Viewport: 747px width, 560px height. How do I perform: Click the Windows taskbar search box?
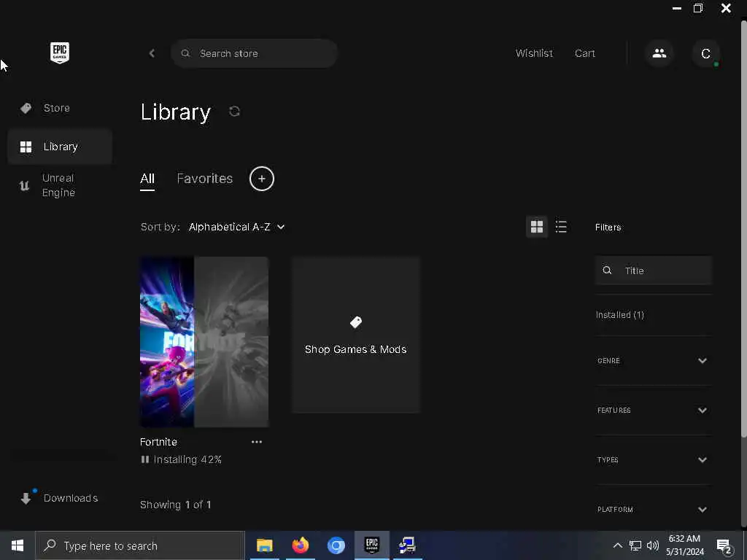[140, 545]
